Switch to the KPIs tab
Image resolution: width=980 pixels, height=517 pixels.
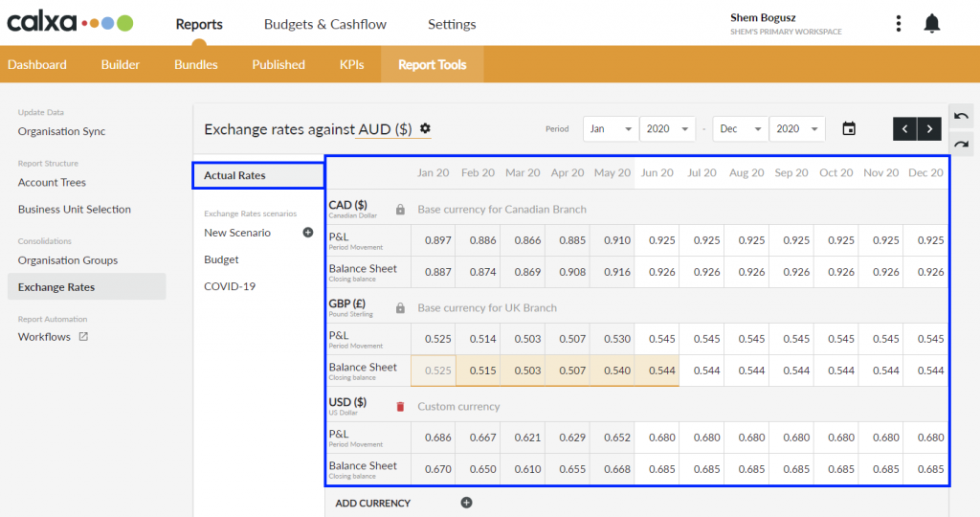351,64
